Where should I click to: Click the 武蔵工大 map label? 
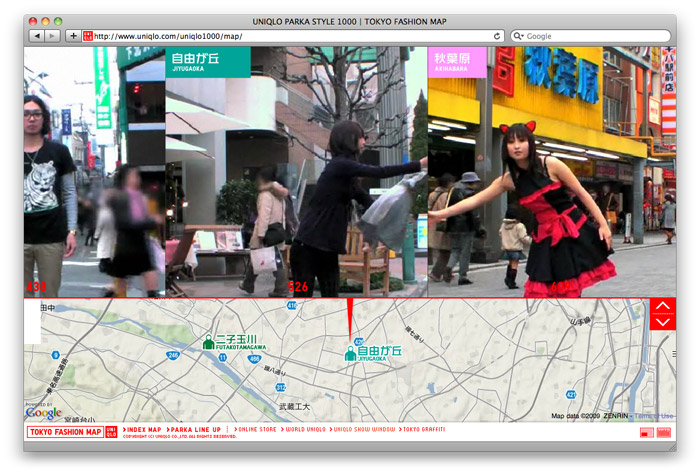pos(294,406)
